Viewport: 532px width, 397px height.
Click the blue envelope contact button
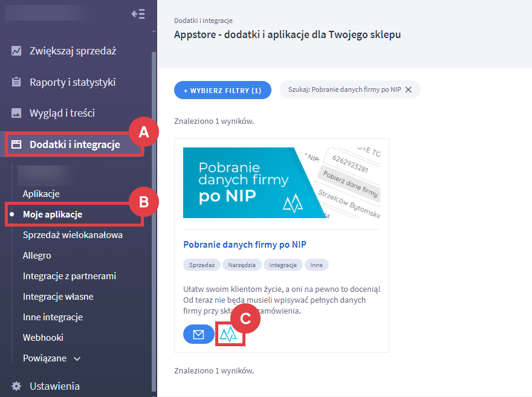tap(198, 334)
